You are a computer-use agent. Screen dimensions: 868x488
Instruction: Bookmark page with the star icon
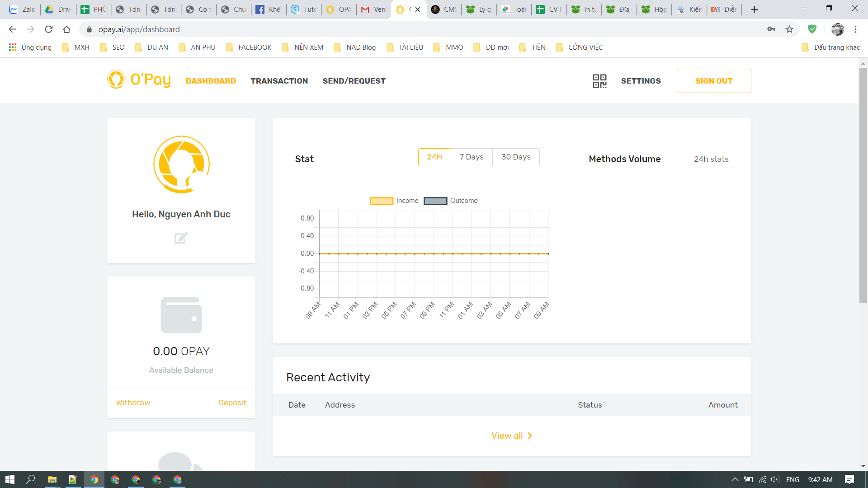pos(789,29)
